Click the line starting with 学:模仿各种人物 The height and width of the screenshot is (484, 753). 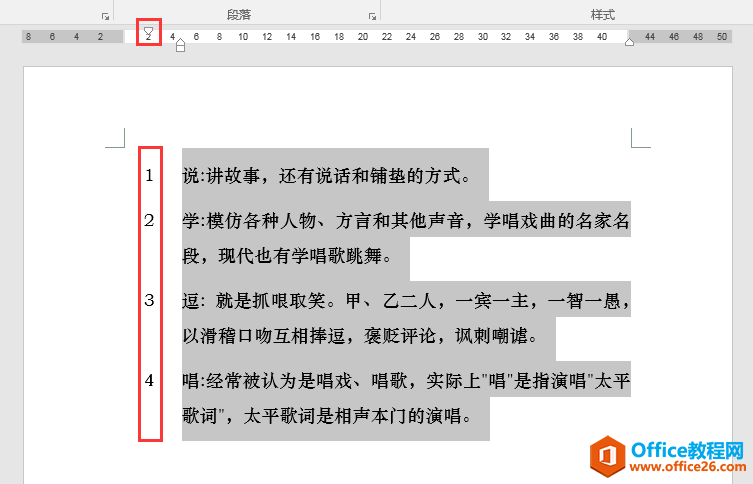(406, 221)
